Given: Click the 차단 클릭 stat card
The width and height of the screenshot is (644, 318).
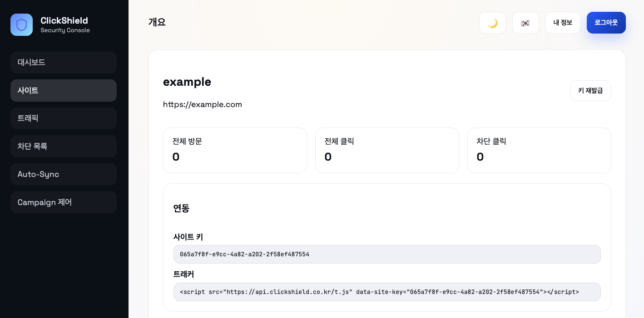Looking at the screenshot, I should [539, 150].
